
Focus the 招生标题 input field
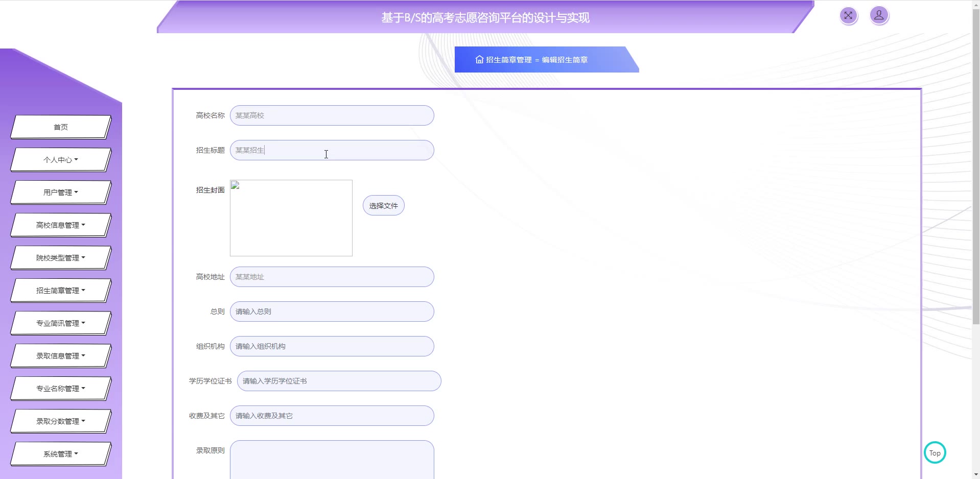pyautogui.click(x=332, y=150)
